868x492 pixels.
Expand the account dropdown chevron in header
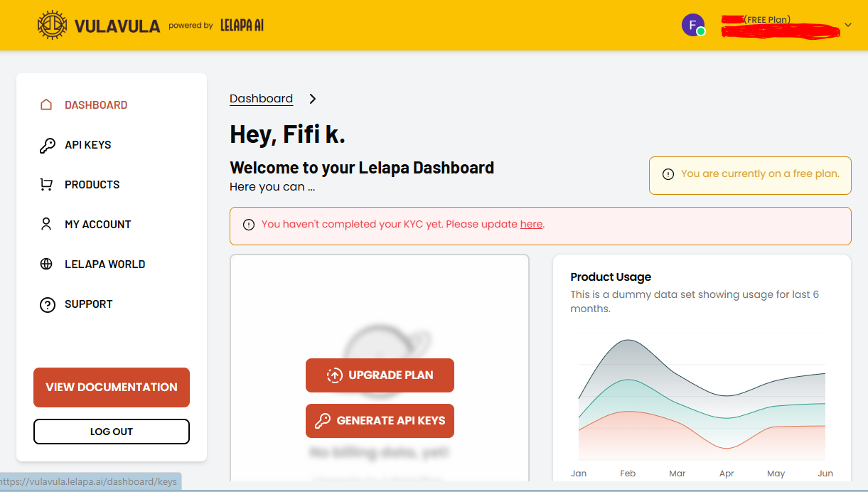[x=848, y=25]
